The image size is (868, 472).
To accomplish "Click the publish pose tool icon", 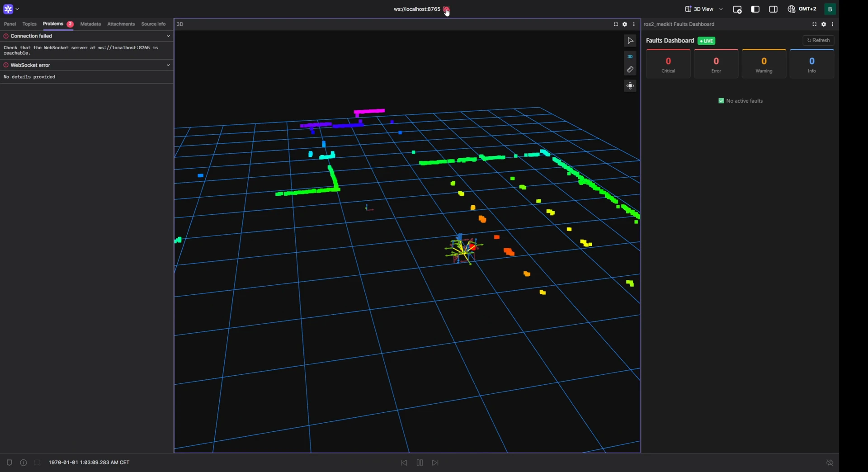I will click(x=630, y=86).
